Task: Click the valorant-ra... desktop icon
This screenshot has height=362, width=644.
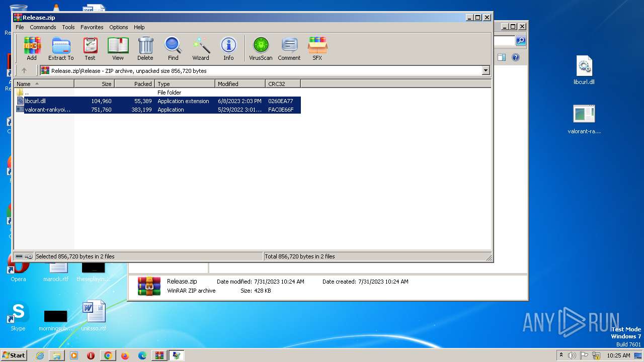Action: (x=584, y=120)
